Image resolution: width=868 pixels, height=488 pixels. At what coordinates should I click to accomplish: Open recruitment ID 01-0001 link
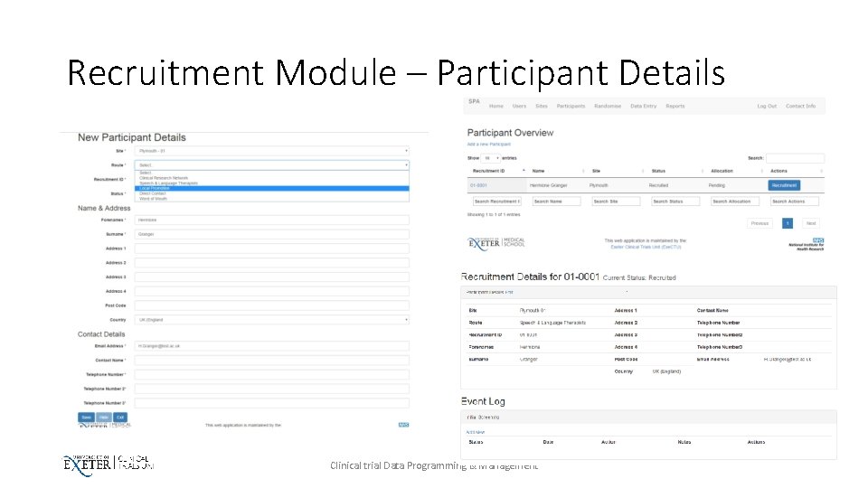pyautogui.click(x=478, y=185)
